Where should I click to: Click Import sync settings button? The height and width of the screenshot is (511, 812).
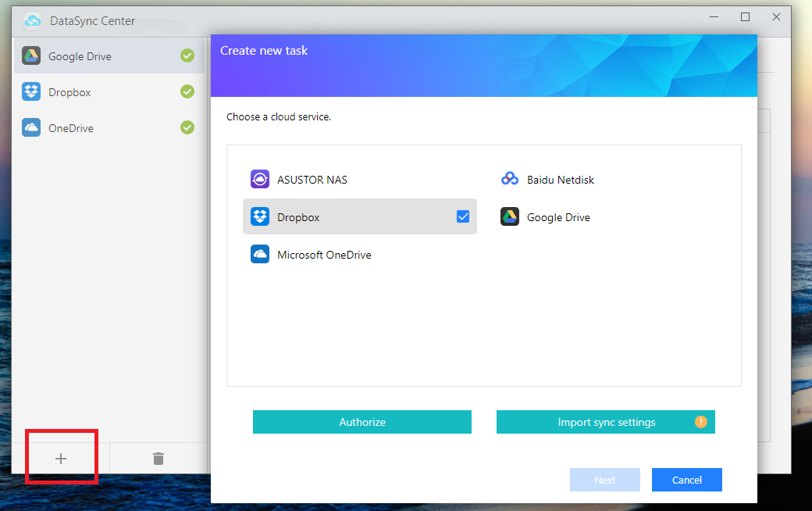tap(606, 422)
